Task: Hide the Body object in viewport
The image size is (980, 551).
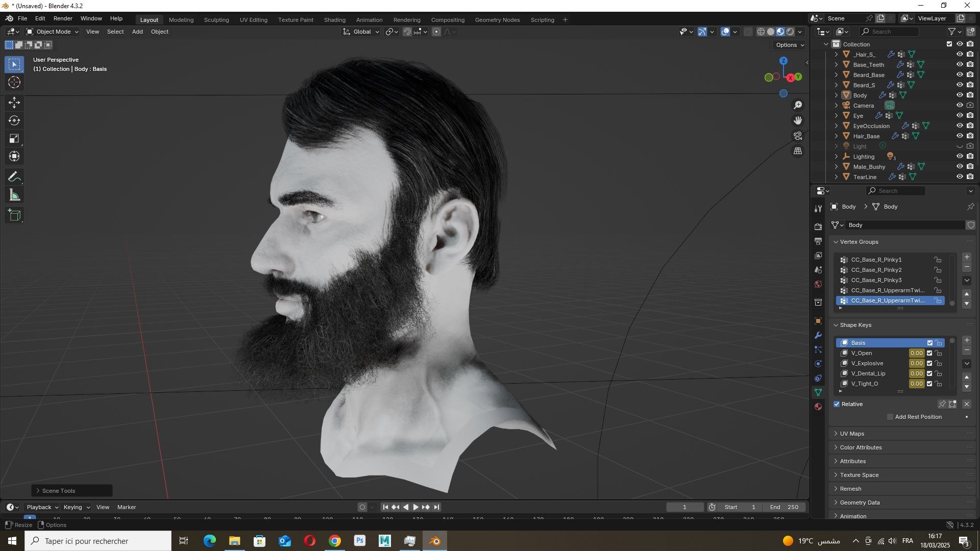Action: tap(960, 95)
